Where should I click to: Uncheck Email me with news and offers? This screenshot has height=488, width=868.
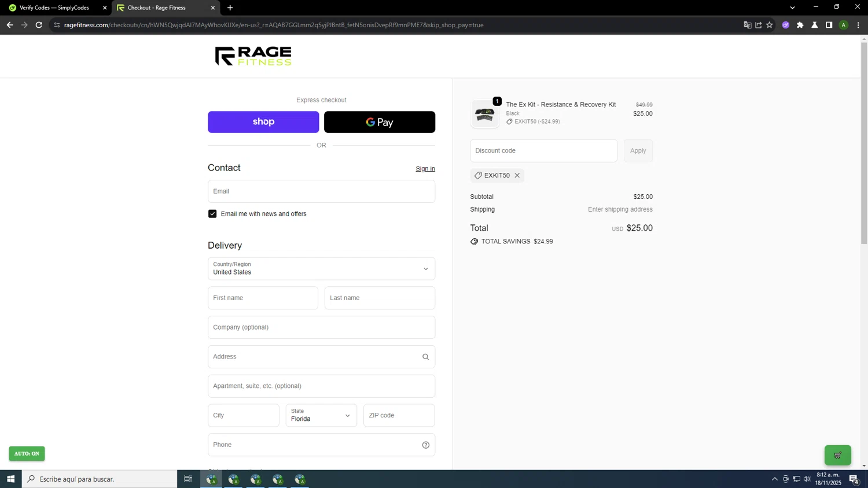(x=212, y=214)
